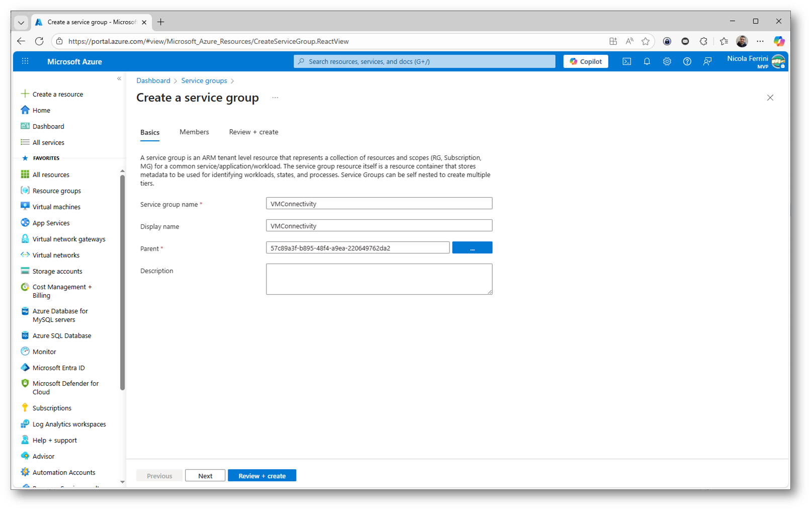Click the blue Review + create button
Viewport: 812px width, 511px height.
262,476
